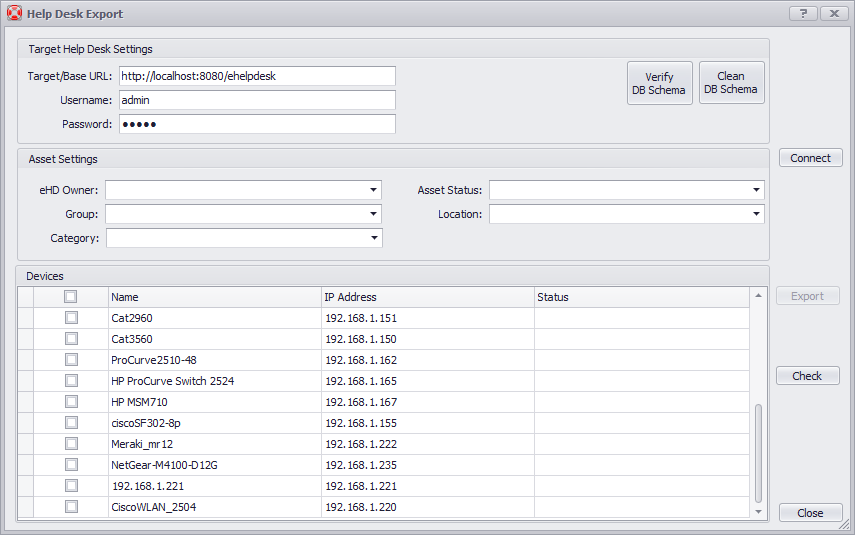Click IP address 192.168.1.150
This screenshot has width=855, height=535.
click(x=361, y=339)
